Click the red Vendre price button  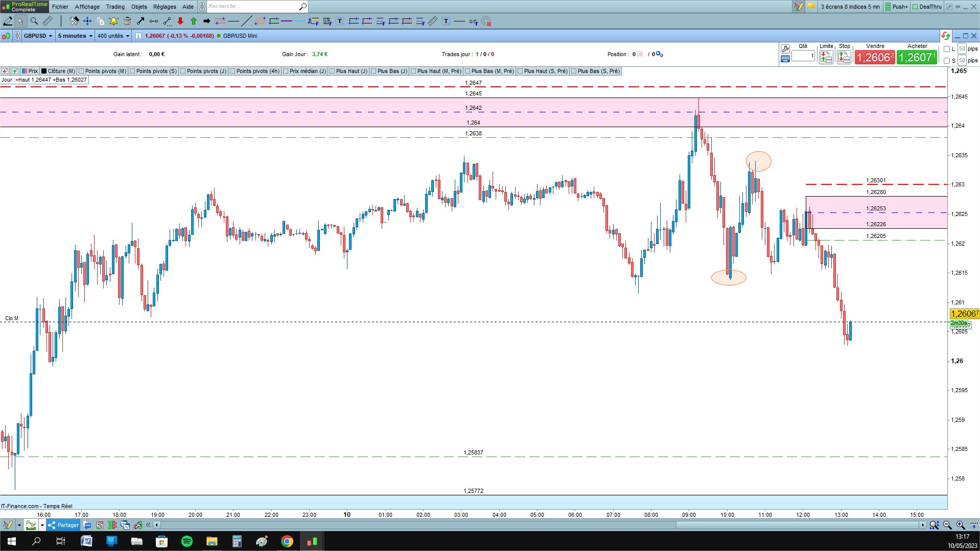point(875,57)
